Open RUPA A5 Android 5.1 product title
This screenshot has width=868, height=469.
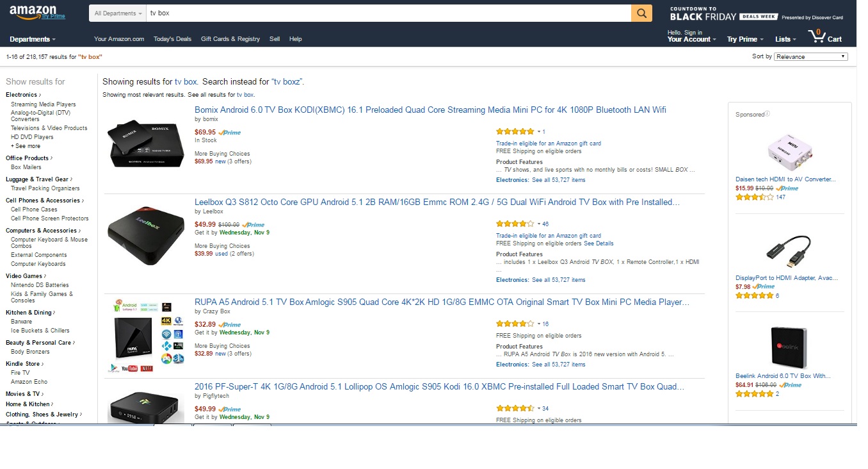tap(442, 302)
